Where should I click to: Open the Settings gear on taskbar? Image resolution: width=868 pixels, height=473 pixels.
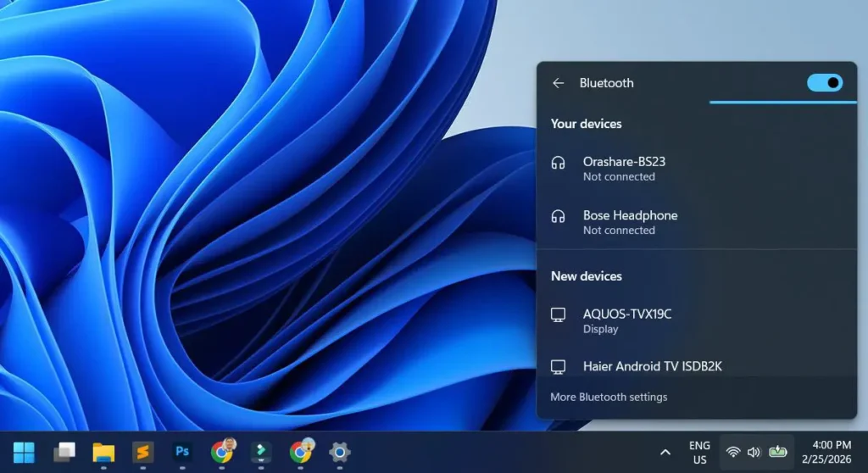[339, 453]
